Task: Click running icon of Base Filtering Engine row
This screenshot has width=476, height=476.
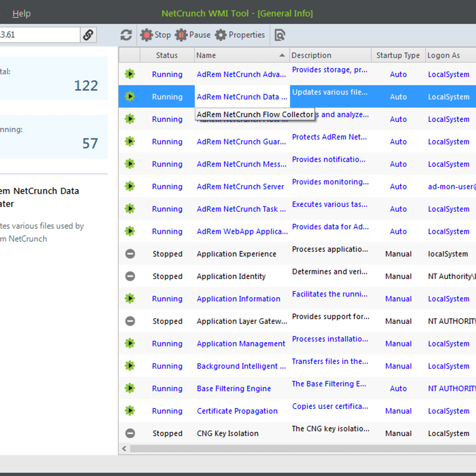Action: click(130, 388)
